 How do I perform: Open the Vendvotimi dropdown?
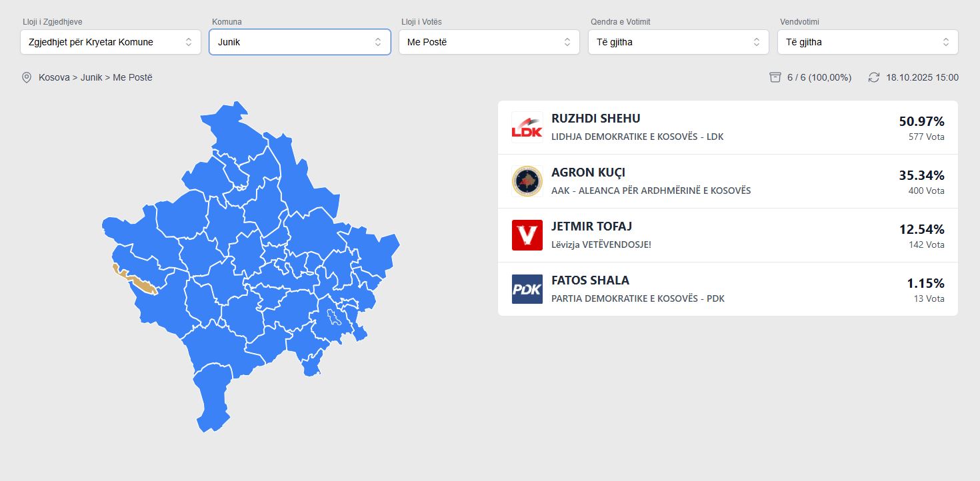(868, 42)
